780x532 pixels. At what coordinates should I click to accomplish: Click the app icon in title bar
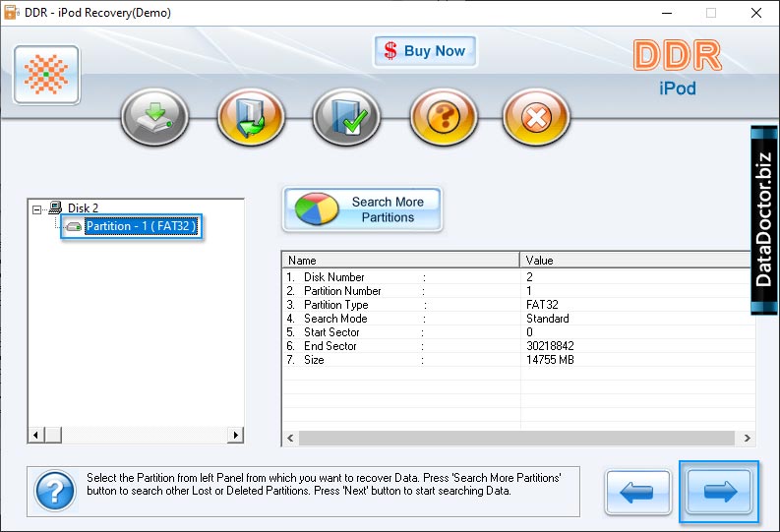(11, 13)
